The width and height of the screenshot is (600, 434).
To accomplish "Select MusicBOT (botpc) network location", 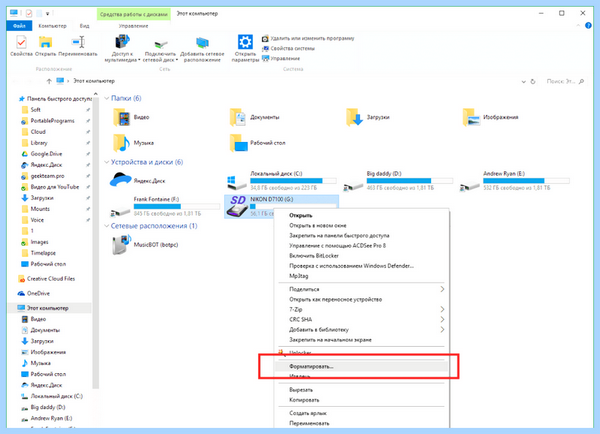I will [x=146, y=245].
